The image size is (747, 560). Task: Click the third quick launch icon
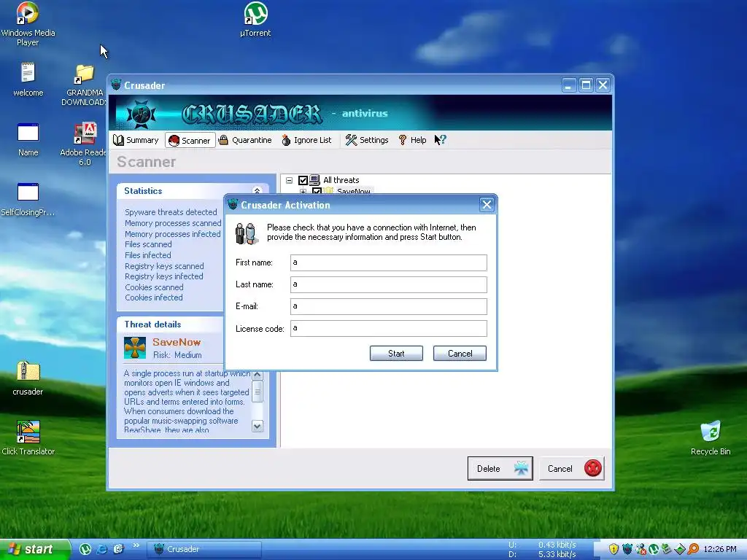[118, 549]
